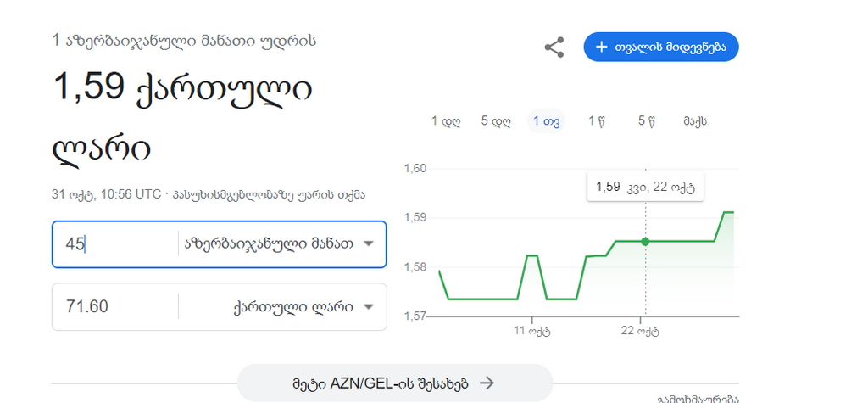This screenshot has width=868, height=403.
Task: Open the პასუხისმგებლობაზე უარის თქმა disclaimer link
Action: pyautogui.click(x=269, y=195)
